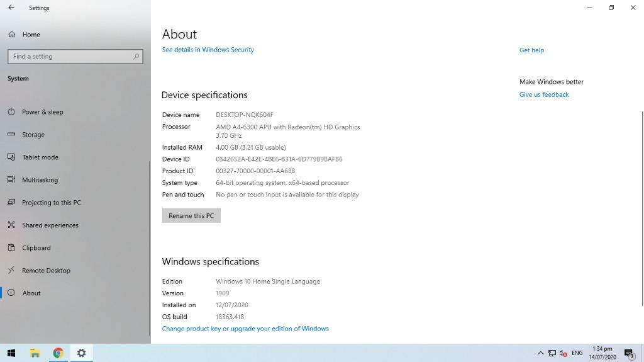This screenshot has width=644, height=362.
Task: Click the back arrow in Settings
Action: pyautogui.click(x=11, y=8)
